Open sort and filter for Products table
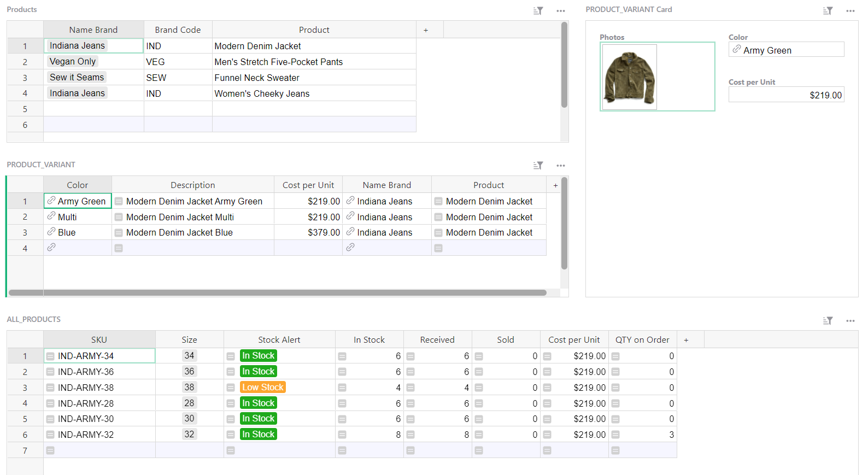Screen dimensions: 868x475 tap(538, 11)
